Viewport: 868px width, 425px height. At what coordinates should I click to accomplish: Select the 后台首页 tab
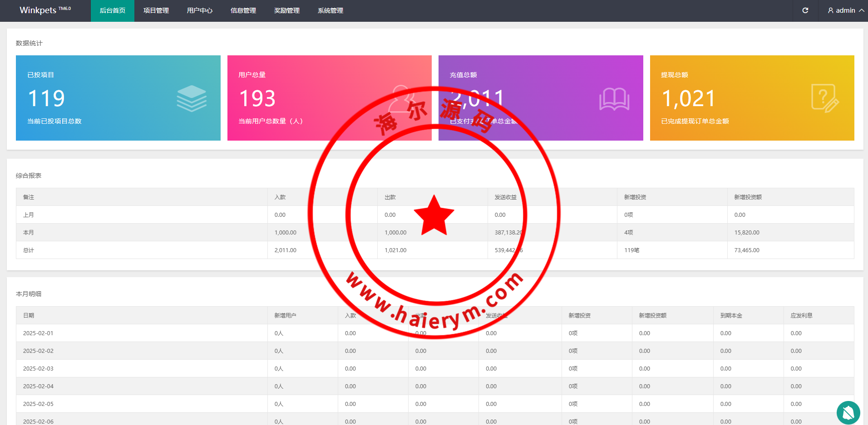[x=113, y=10]
